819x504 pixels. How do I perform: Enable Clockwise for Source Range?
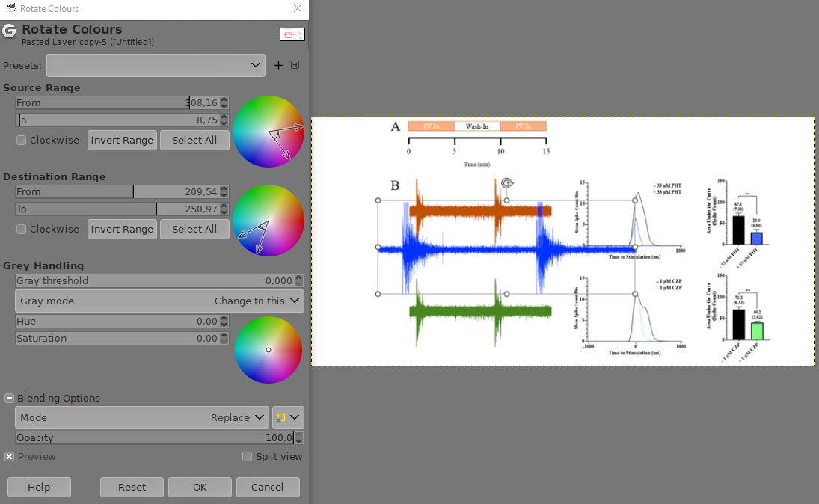(22, 140)
